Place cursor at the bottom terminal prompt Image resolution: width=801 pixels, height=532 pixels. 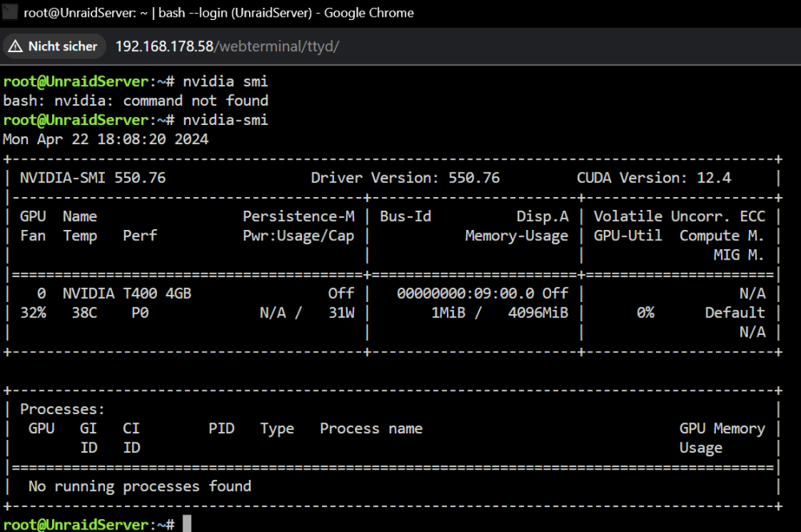[89, 524]
